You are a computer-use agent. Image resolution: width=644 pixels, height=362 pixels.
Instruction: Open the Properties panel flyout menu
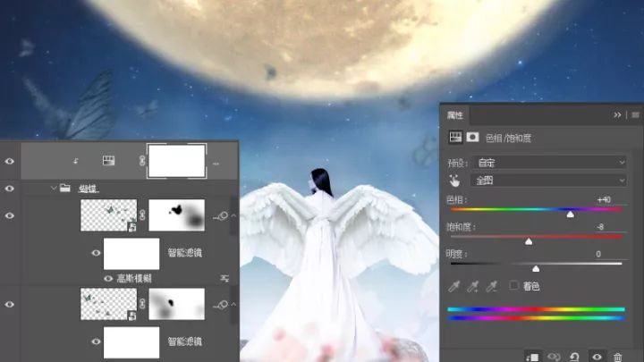635,115
